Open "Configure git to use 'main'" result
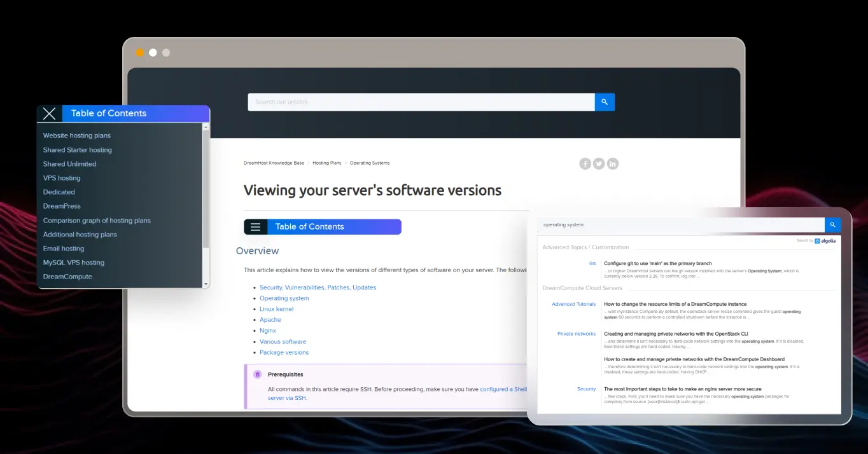This screenshot has height=454, width=868. tap(658, 263)
